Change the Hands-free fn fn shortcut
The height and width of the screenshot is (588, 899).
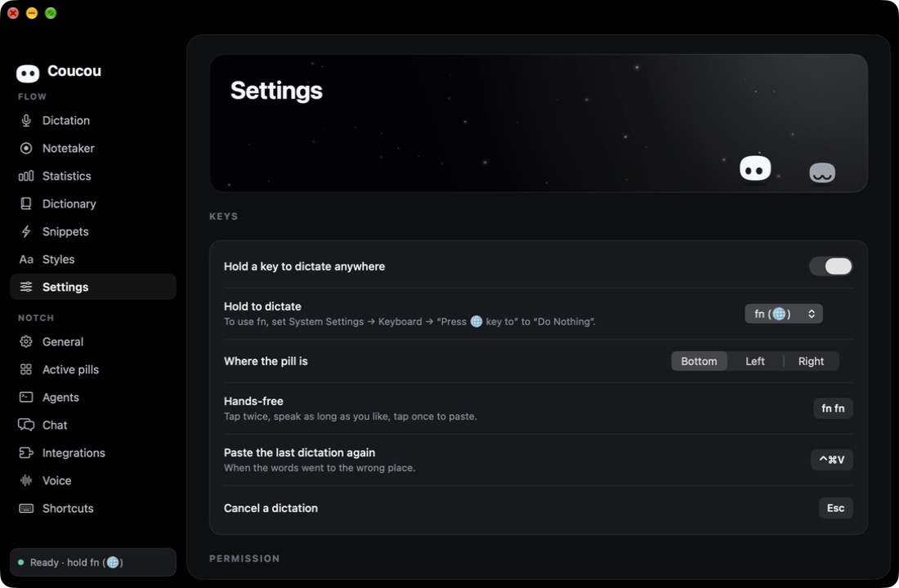click(x=833, y=408)
